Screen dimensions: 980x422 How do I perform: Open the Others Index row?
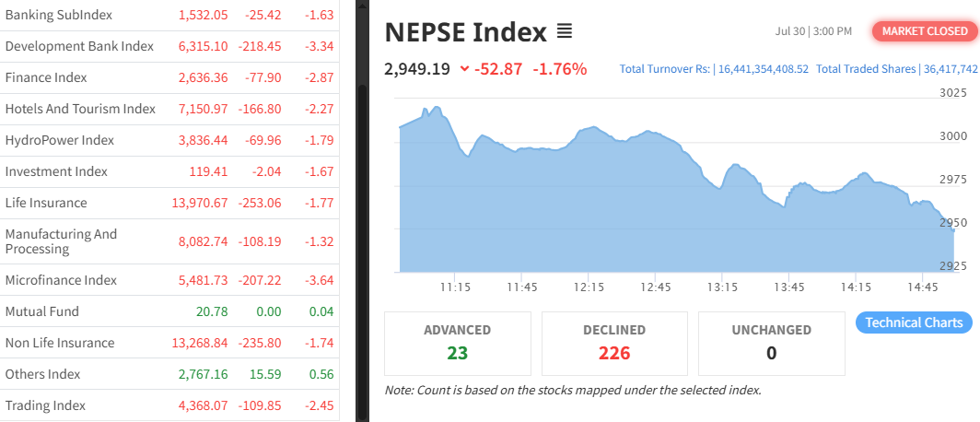point(42,374)
